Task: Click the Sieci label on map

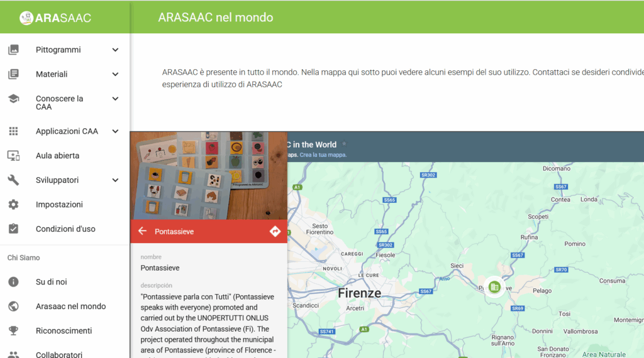Action: pyautogui.click(x=457, y=266)
